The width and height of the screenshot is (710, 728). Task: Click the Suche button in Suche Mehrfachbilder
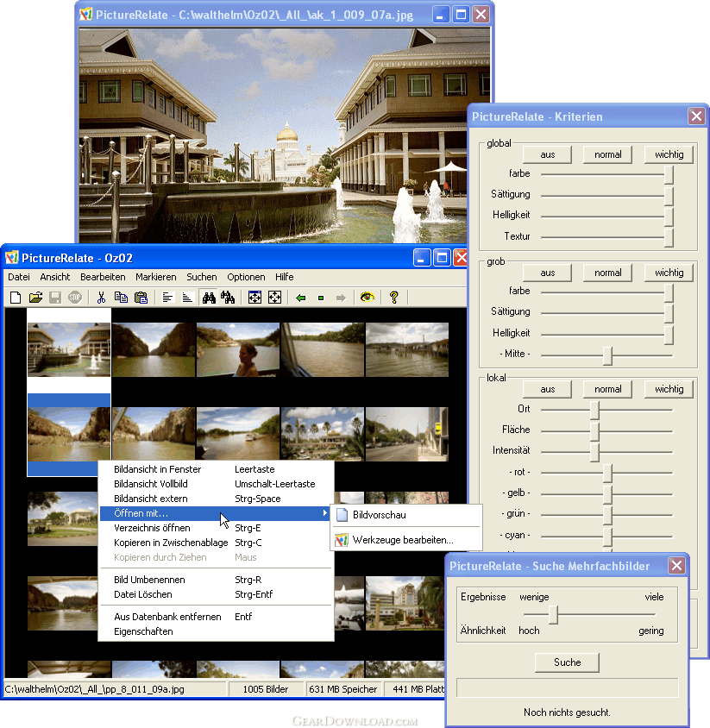click(567, 662)
